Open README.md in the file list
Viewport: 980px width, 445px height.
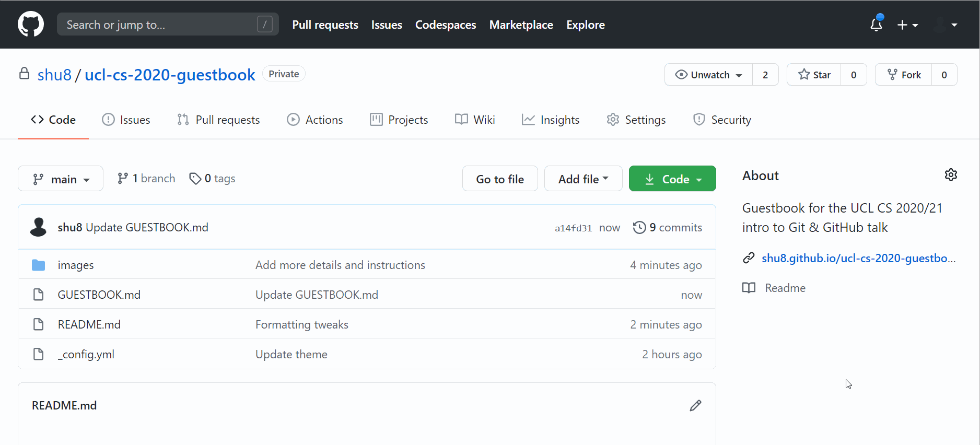tap(89, 324)
